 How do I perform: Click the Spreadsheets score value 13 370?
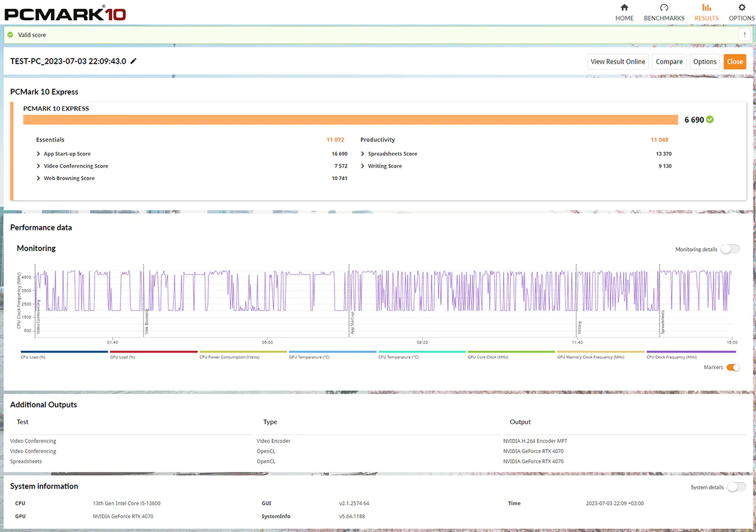(663, 154)
